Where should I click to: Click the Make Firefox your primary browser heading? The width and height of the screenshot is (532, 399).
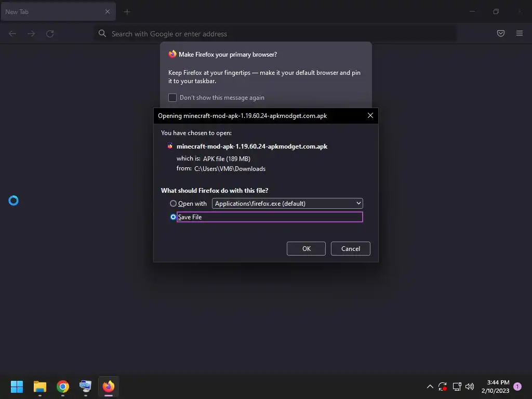coord(228,55)
